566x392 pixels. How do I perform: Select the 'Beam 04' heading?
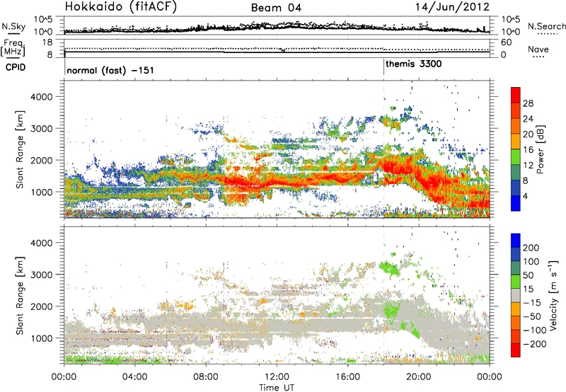tap(276, 8)
